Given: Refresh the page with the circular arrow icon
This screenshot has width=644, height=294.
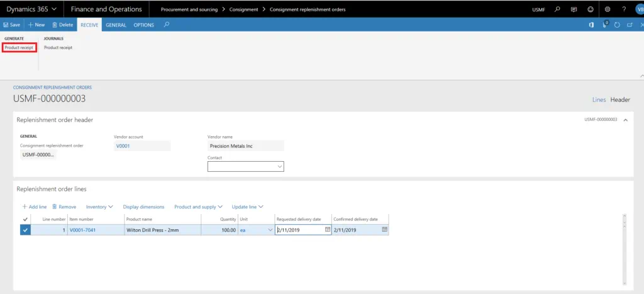Looking at the screenshot, I should pos(617,25).
